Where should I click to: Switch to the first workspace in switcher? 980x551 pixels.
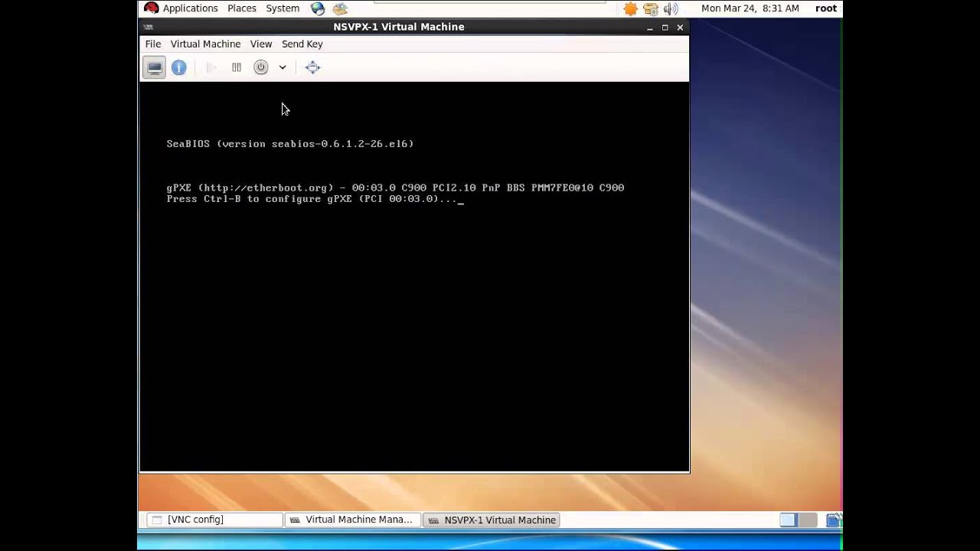pos(789,520)
